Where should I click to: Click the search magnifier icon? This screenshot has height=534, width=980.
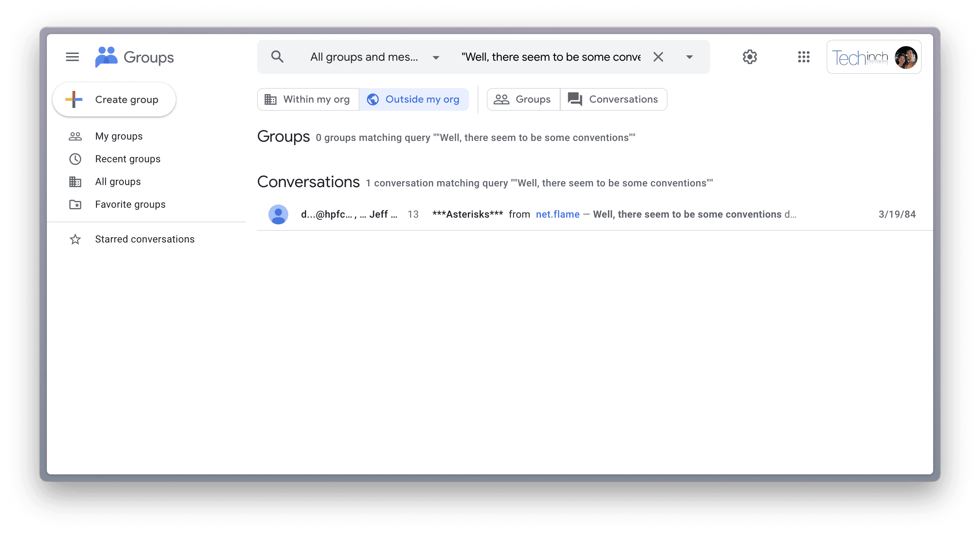pyautogui.click(x=277, y=57)
